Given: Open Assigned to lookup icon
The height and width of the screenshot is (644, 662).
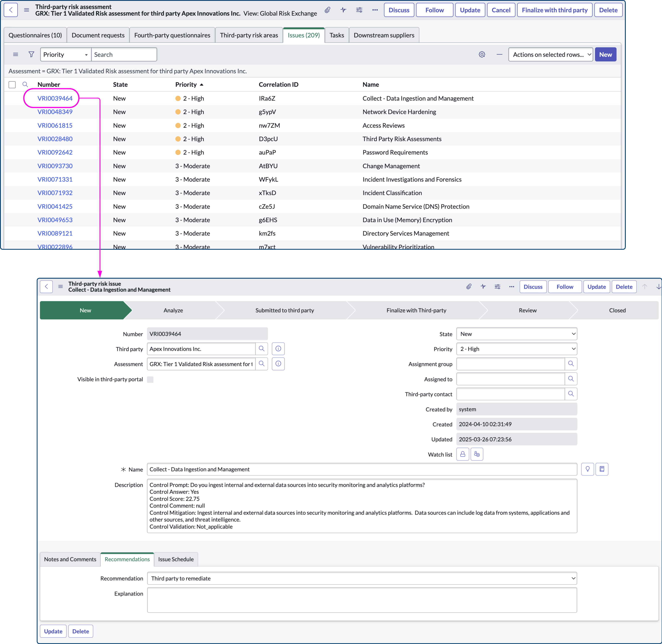Looking at the screenshot, I should pyautogui.click(x=571, y=379).
